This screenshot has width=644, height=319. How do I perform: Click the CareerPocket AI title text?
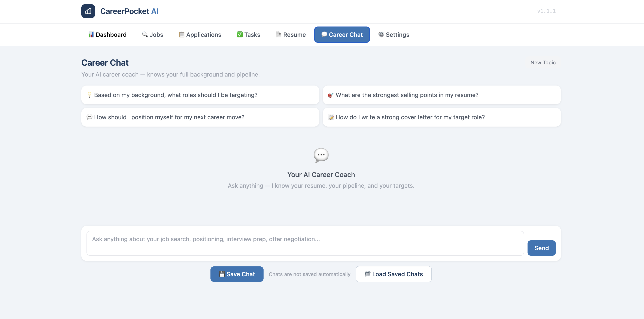point(129,11)
